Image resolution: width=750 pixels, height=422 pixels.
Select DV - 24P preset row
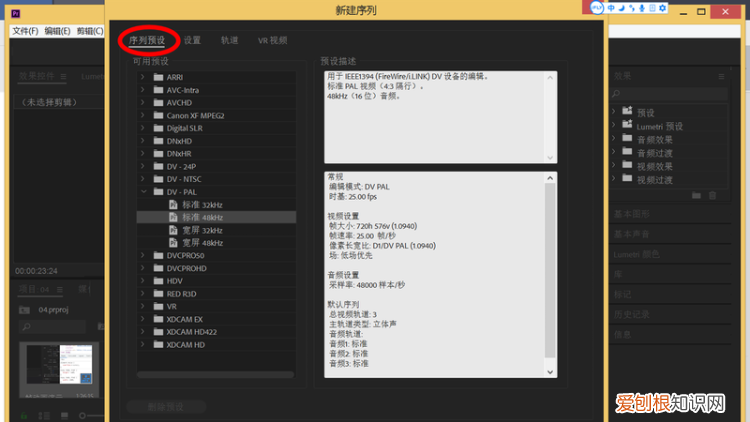click(216, 166)
